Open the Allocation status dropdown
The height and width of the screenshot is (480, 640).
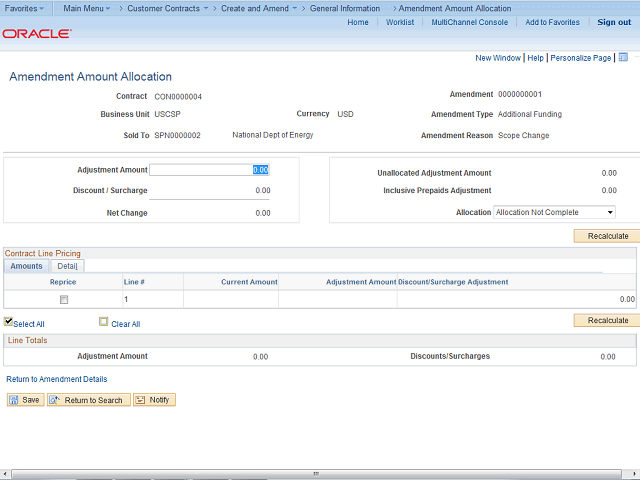555,212
